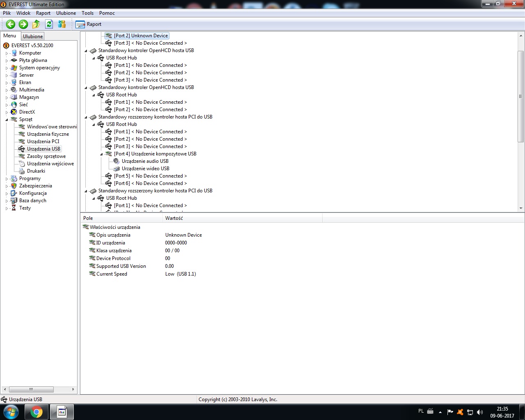Select Windows'owe sterowniki tree item
This screenshot has height=420, width=525.
point(52,127)
